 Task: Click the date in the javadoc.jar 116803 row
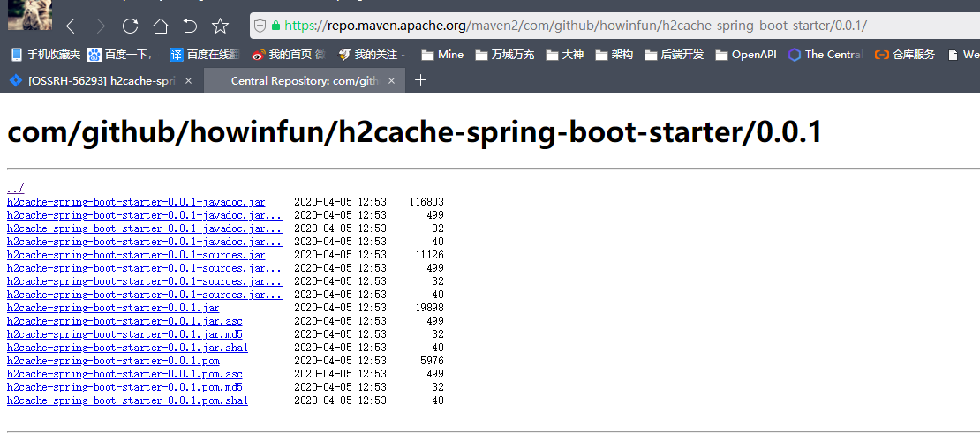[340, 202]
